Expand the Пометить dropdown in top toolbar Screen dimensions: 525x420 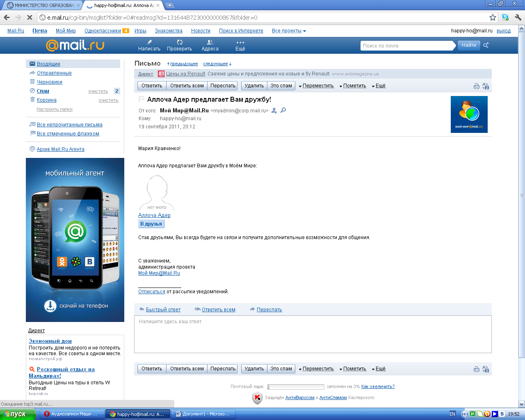tap(353, 86)
